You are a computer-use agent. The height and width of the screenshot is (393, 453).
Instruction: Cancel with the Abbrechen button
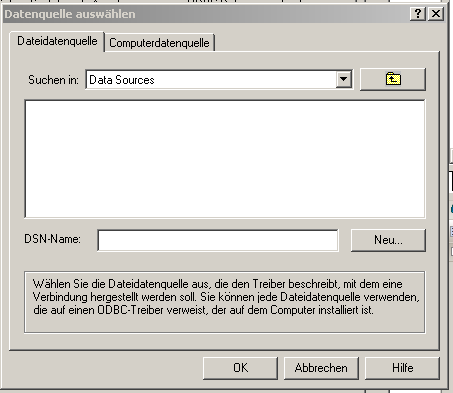click(x=321, y=368)
